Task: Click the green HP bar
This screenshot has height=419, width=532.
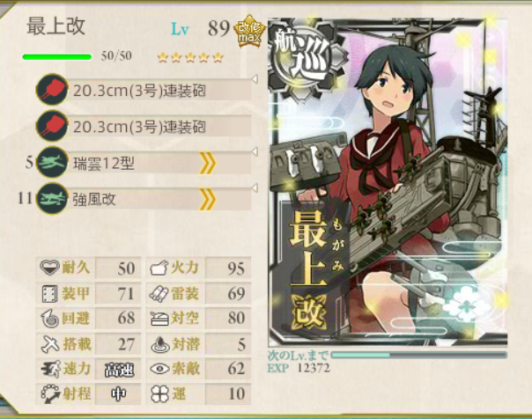Action: pyautogui.click(x=57, y=56)
